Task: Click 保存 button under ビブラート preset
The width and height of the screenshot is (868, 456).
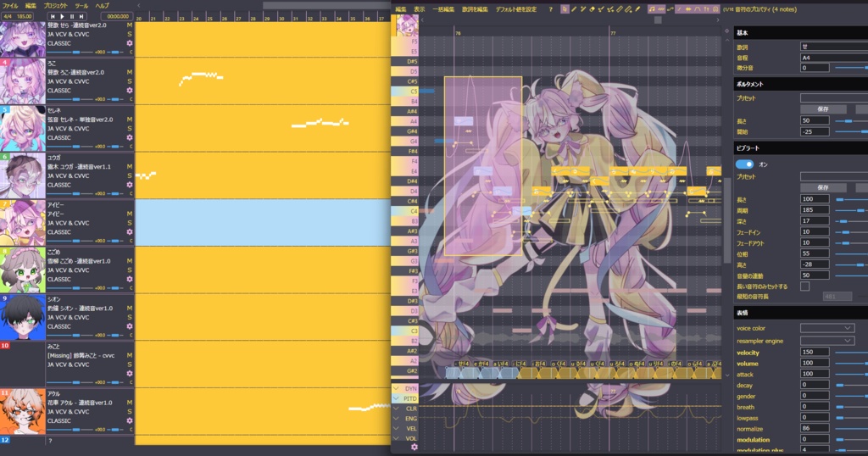Action: point(823,187)
